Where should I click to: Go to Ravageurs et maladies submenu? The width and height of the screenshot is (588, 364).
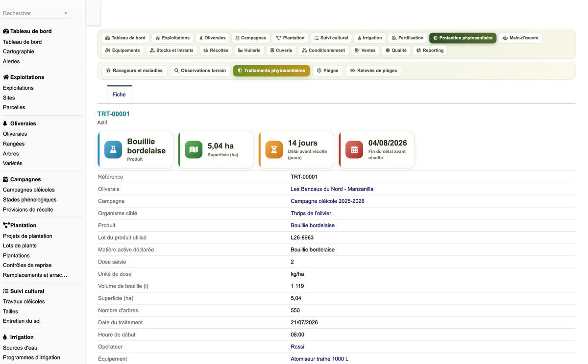coord(134,71)
